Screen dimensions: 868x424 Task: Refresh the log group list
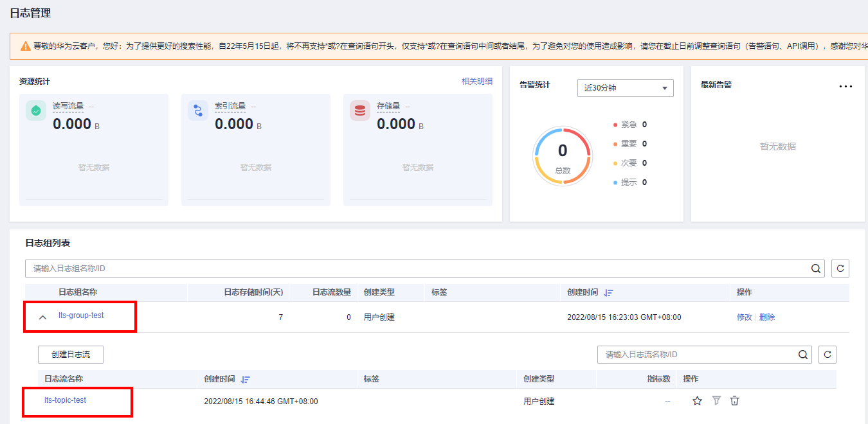tap(840, 269)
